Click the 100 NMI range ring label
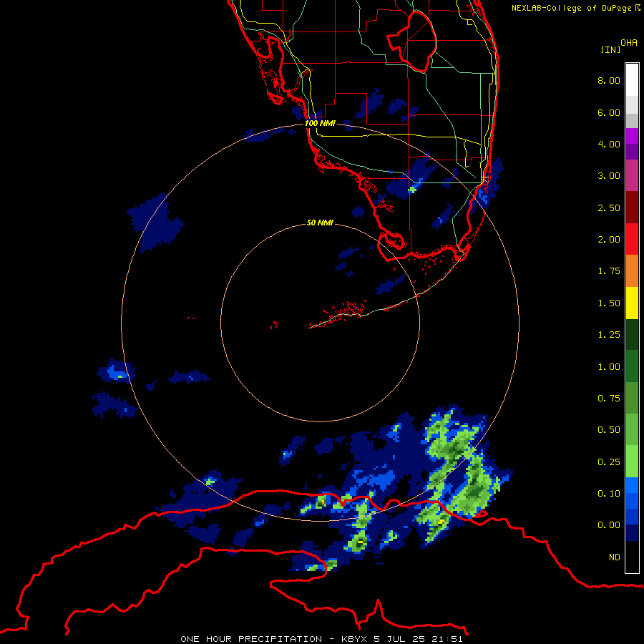The width and height of the screenshot is (644, 644). coord(320,123)
